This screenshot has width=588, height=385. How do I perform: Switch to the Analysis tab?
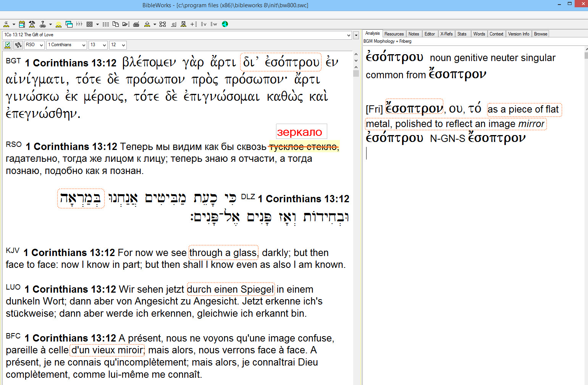pos(373,34)
